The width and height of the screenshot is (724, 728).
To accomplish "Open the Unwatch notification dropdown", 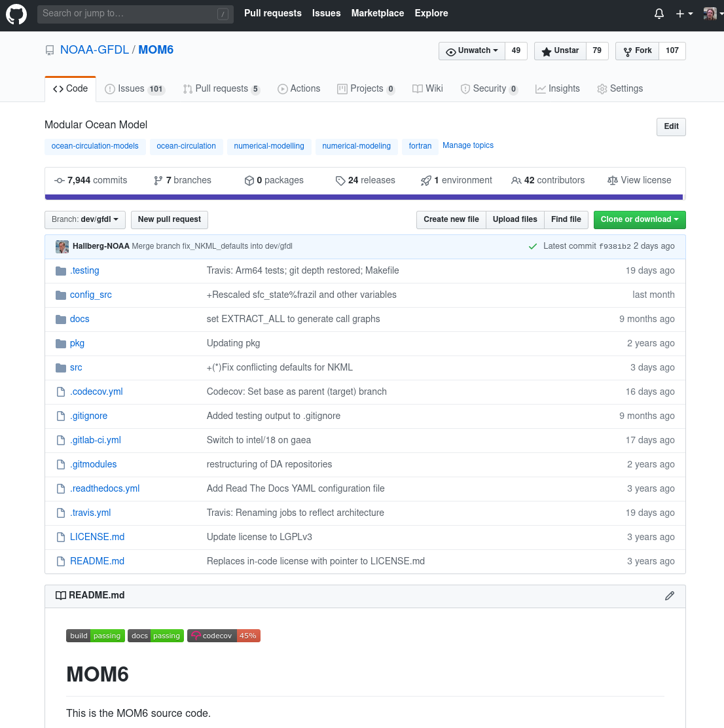I will click(472, 51).
